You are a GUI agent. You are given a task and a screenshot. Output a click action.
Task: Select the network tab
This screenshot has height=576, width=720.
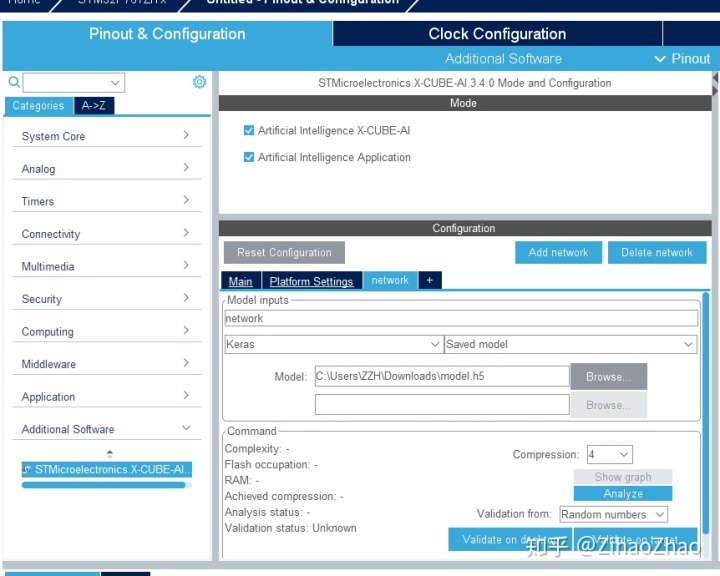(x=390, y=280)
